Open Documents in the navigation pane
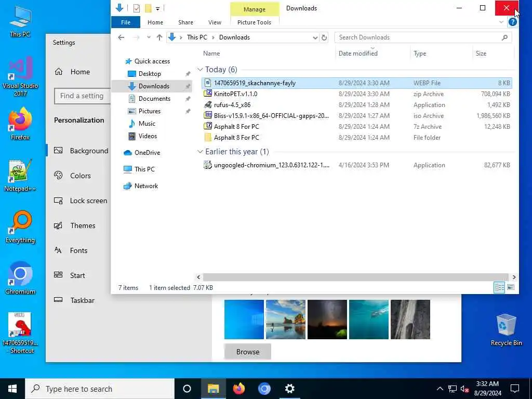 point(154,98)
